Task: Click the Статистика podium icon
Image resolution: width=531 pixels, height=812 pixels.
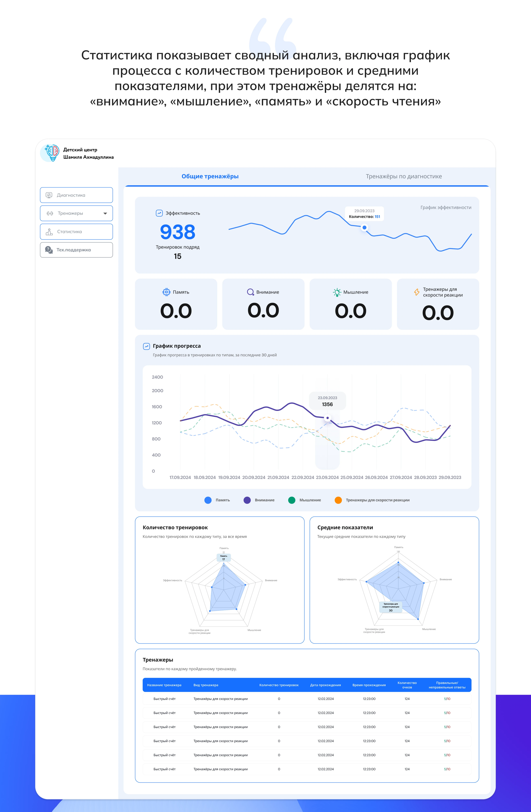Action: (49, 232)
